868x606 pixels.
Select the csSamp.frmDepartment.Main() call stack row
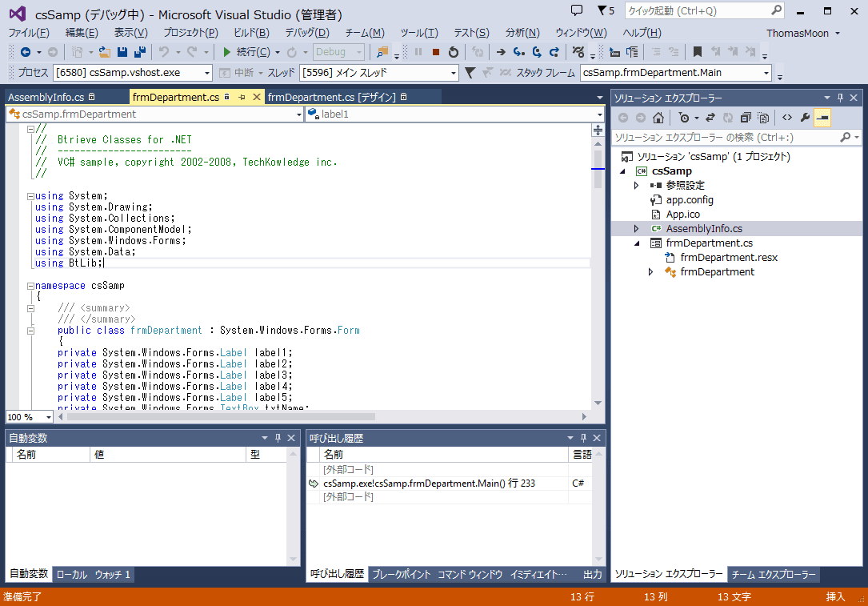pyautogui.click(x=449, y=484)
